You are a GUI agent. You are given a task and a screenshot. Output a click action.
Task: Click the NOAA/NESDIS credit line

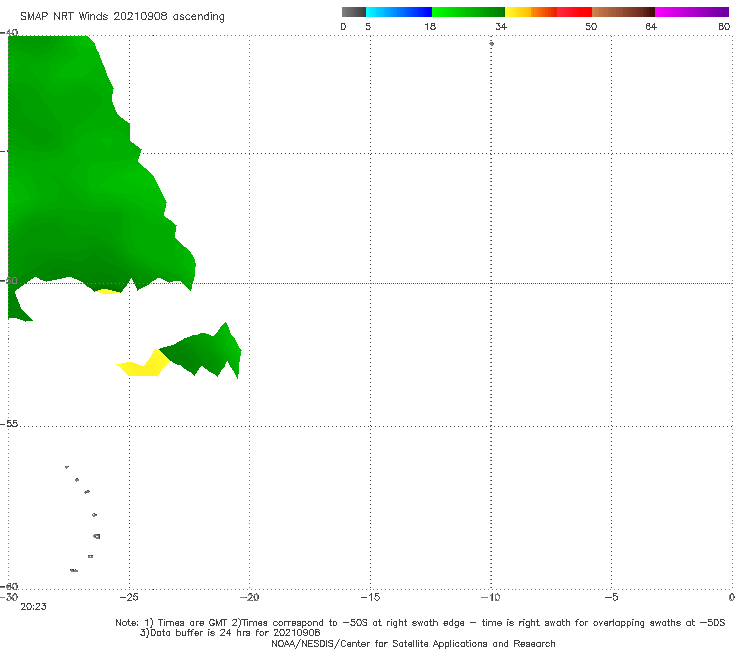413,644
